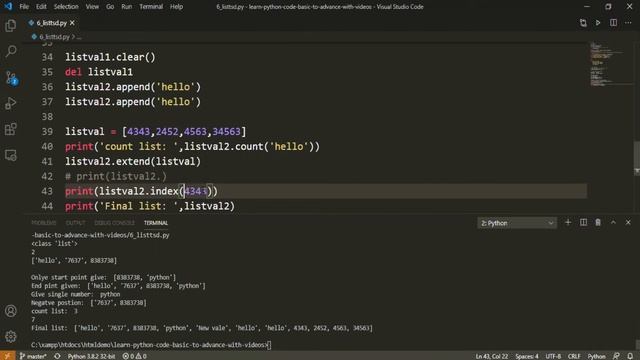Open the Explorer view in activity bar
640x360 pixels.
pyautogui.click(x=11, y=25)
